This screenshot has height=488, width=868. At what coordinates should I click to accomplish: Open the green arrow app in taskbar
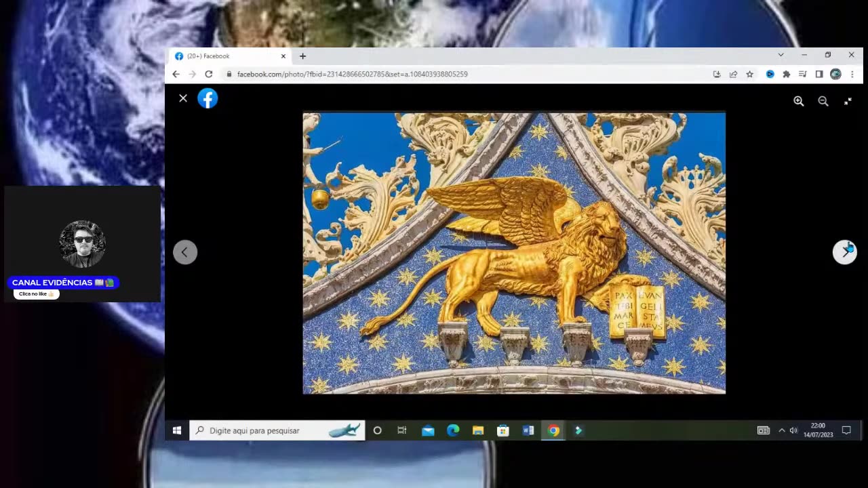[x=578, y=430]
